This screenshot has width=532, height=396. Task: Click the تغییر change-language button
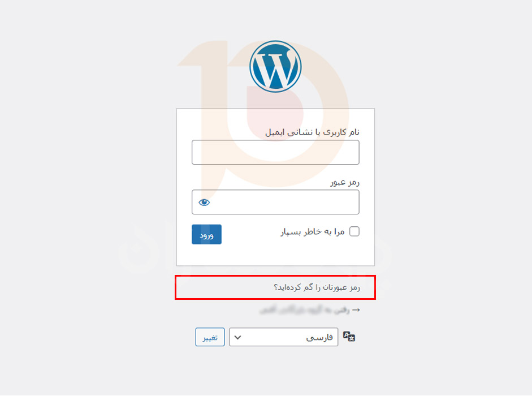click(x=210, y=337)
